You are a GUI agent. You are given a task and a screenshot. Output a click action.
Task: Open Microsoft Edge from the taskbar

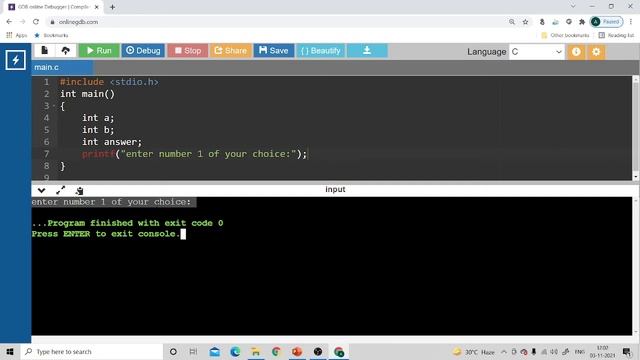235,351
